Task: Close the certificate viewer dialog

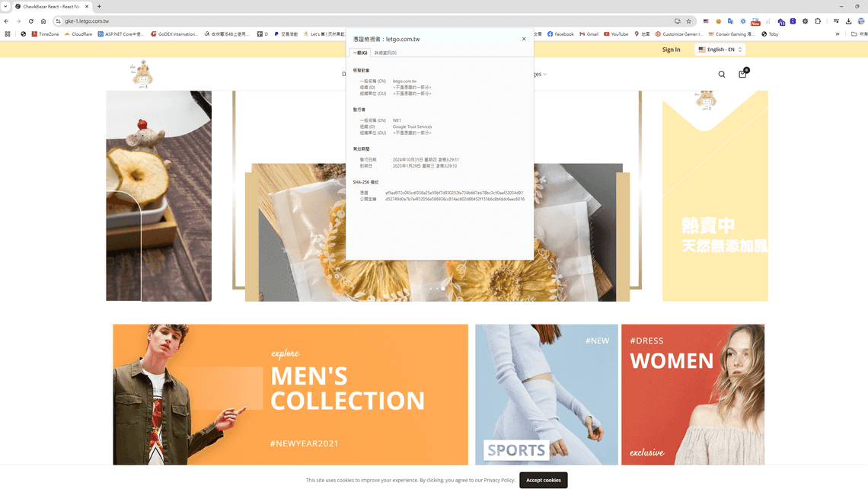Action: pyautogui.click(x=524, y=39)
